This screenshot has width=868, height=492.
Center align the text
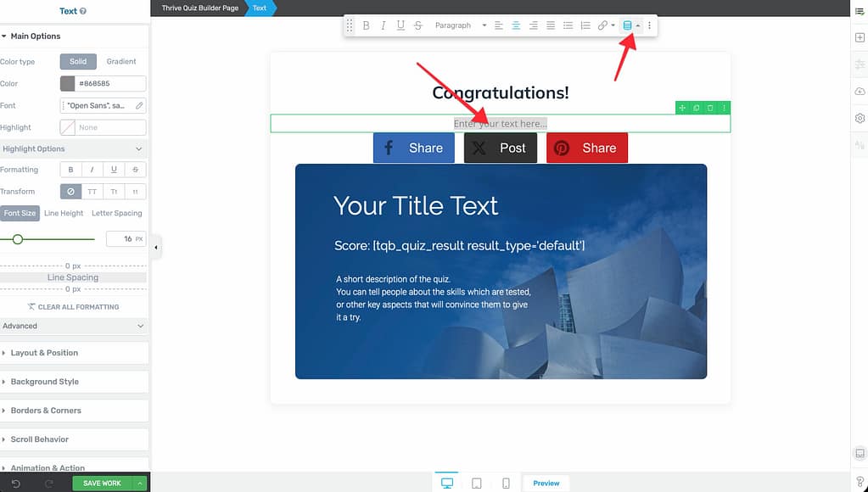516,25
